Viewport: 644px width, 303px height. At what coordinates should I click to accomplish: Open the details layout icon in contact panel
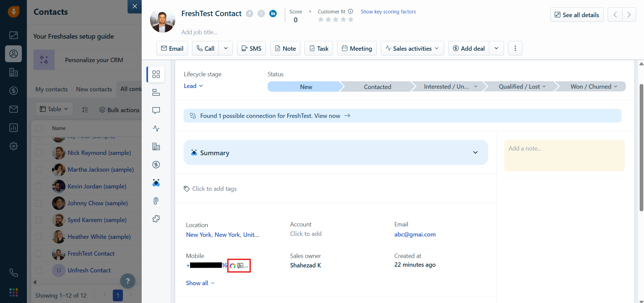[x=156, y=92]
